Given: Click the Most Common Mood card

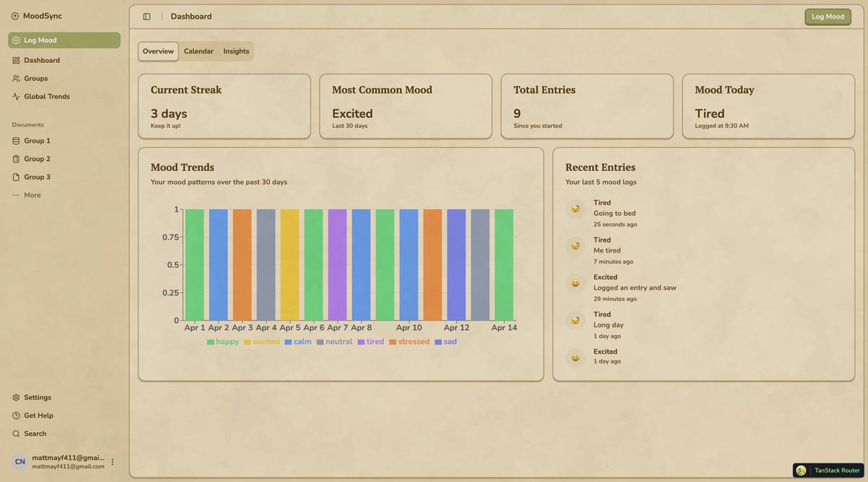Looking at the screenshot, I should (406, 106).
